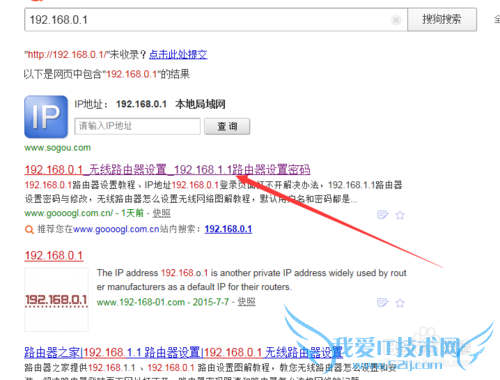This screenshot has height=380, width=500.
Task: Open the site search 192.168.0.1 blue link
Action: 228,229
